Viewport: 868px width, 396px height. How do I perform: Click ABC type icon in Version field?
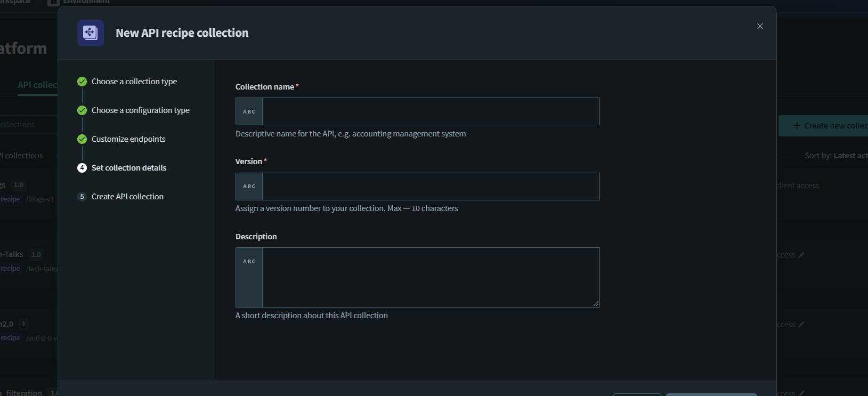[249, 187]
